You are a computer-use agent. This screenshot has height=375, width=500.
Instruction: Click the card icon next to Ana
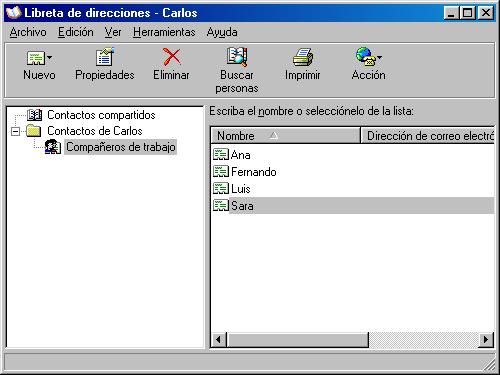[x=221, y=155]
